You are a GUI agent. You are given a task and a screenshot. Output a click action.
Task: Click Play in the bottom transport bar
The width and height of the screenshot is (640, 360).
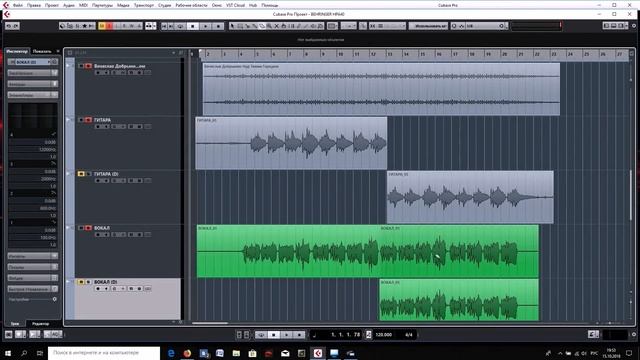(x=287, y=335)
